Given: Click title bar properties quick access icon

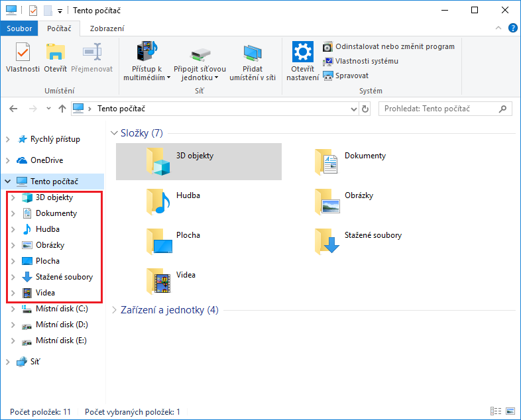Looking at the screenshot, I should tap(33, 11).
